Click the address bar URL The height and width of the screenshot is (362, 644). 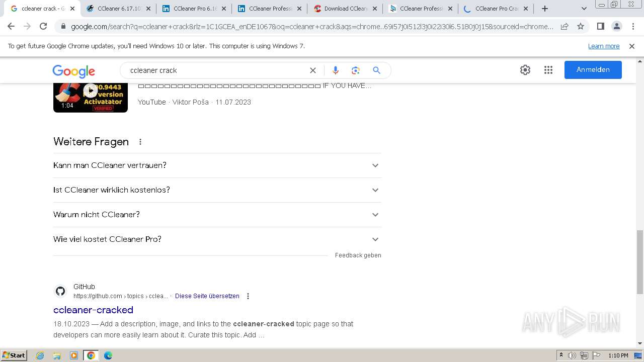coord(312,27)
